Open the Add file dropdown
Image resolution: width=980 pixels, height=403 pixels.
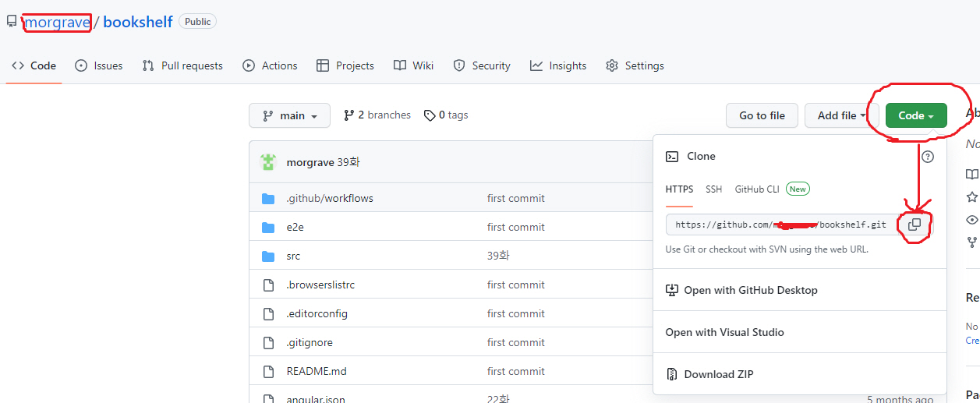click(x=842, y=115)
